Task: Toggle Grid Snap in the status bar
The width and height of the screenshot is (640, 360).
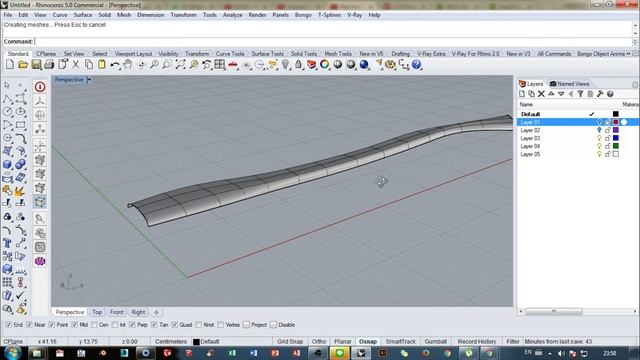Action: point(290,341)
